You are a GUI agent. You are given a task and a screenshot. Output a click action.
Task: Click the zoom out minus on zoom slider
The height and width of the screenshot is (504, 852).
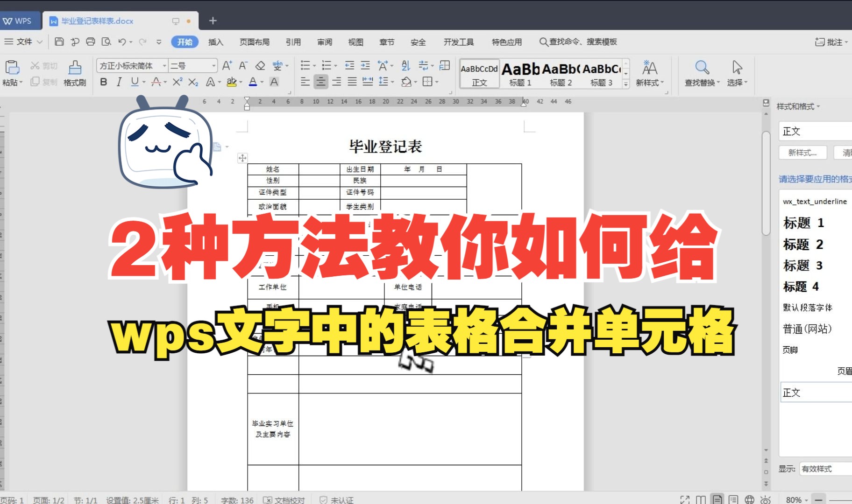pyautogui.click(x=818, y=499)
